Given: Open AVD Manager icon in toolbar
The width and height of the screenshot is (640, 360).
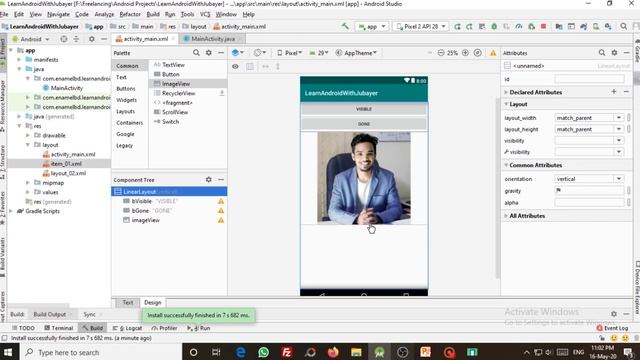Looking at the screenshot, I should click(596, 26).
